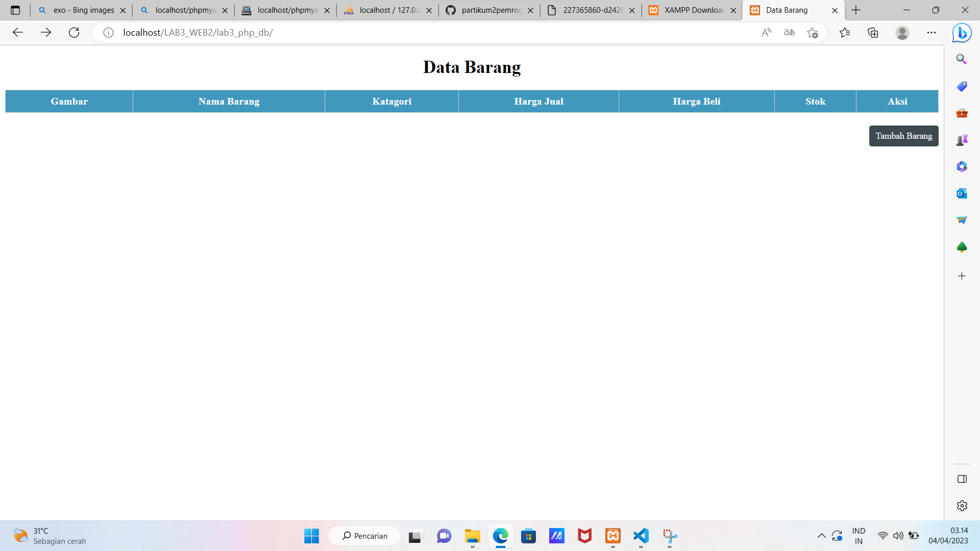980x551 pixels.
Task: Click the Tambah Barang button
Action: (x=903, y=136)
